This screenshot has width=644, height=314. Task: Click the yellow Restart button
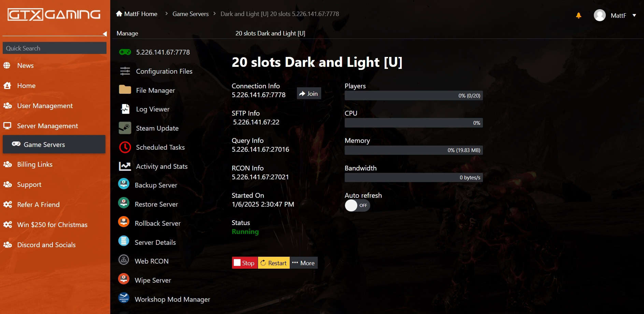[274, 263]
